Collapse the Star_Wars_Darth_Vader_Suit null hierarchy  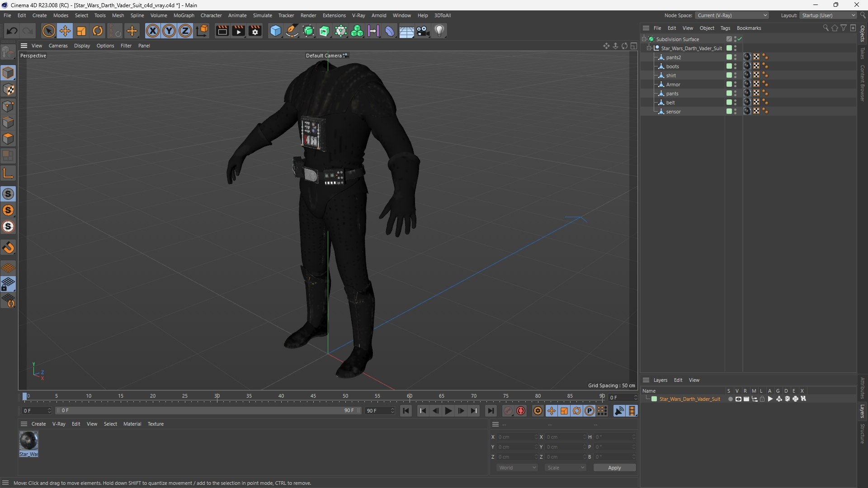tap(649, 48)
